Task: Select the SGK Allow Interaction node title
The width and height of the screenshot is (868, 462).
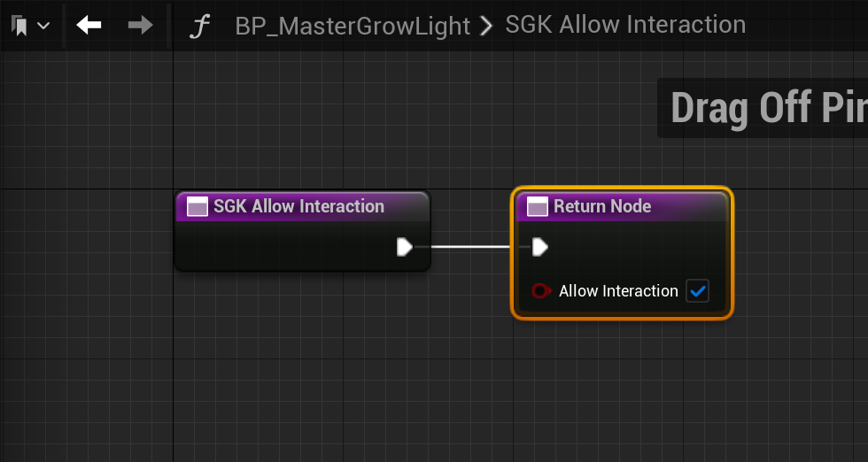Action: tap(298, 206)
